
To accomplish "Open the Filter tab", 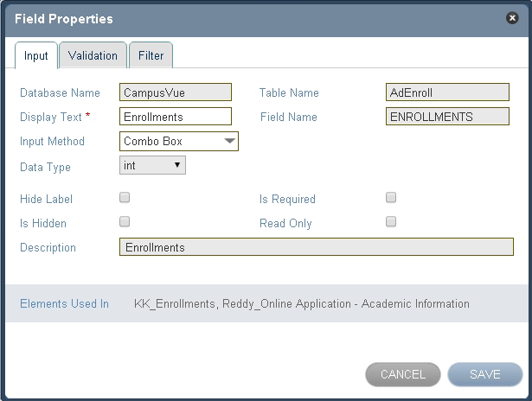I will (151, 55).
